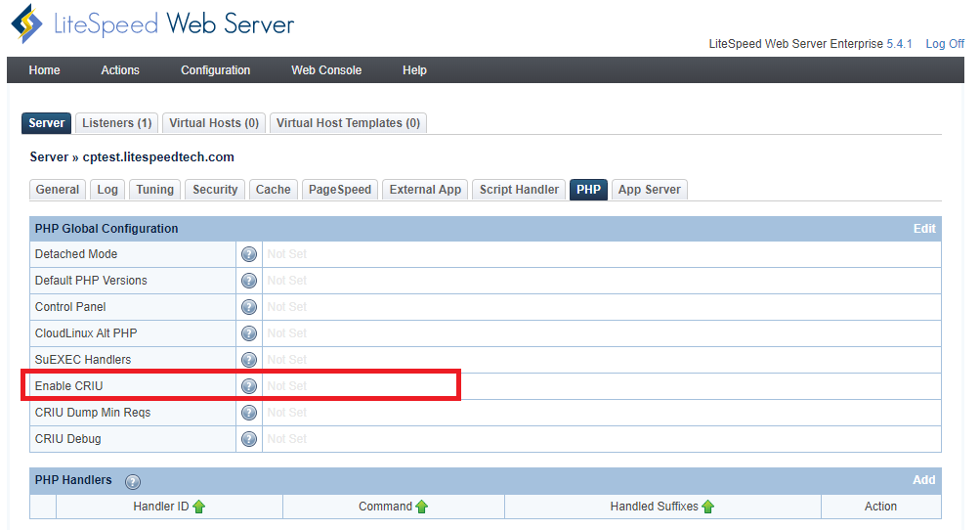Select the PHP tab
This screenshot has height=530, width=980.
(x=588, y=190)
